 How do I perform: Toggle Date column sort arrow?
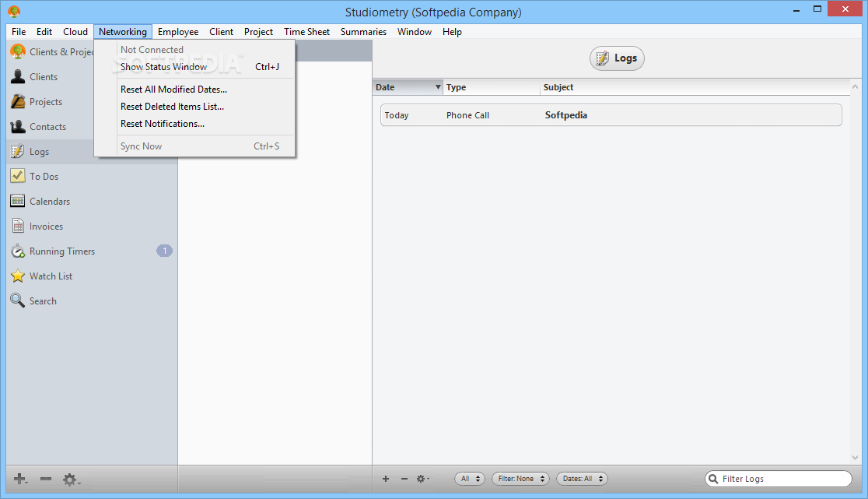click(438, 87)
